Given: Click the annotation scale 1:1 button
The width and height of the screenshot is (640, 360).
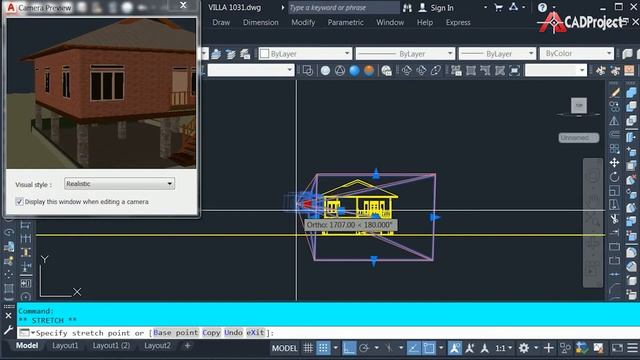Looking at the screenshot, I should (500, 348).
